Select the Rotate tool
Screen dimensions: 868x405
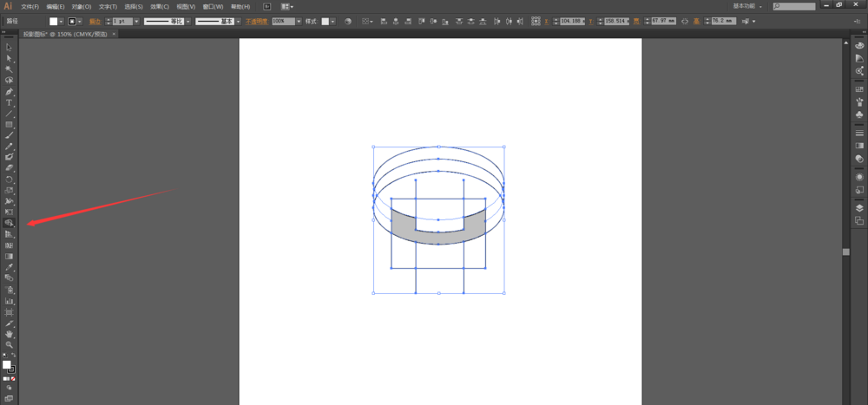(x=9, y=179)
